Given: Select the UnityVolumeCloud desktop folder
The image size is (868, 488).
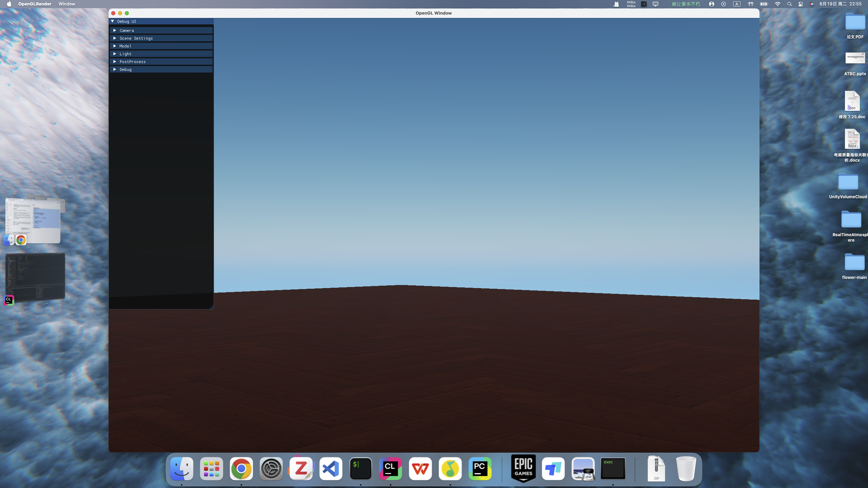Looking at the screenshot, I should point(848,182).
